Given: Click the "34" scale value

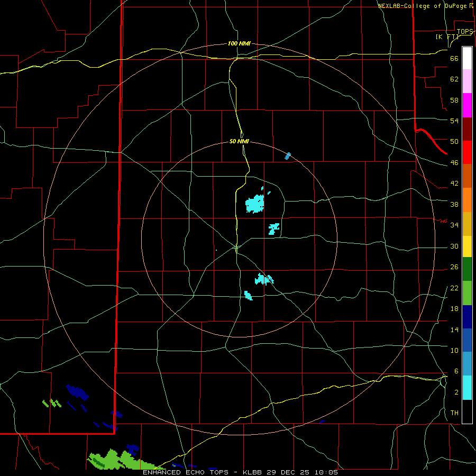Looking at the screenshot, I should tap(454, 225).
